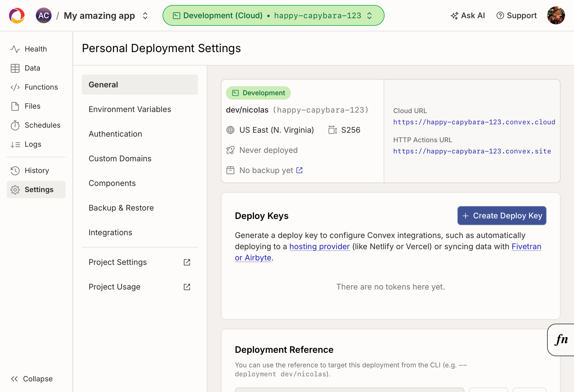
Task: Open the Fivetran or Airbyte link
Action: tap(526, 246)
